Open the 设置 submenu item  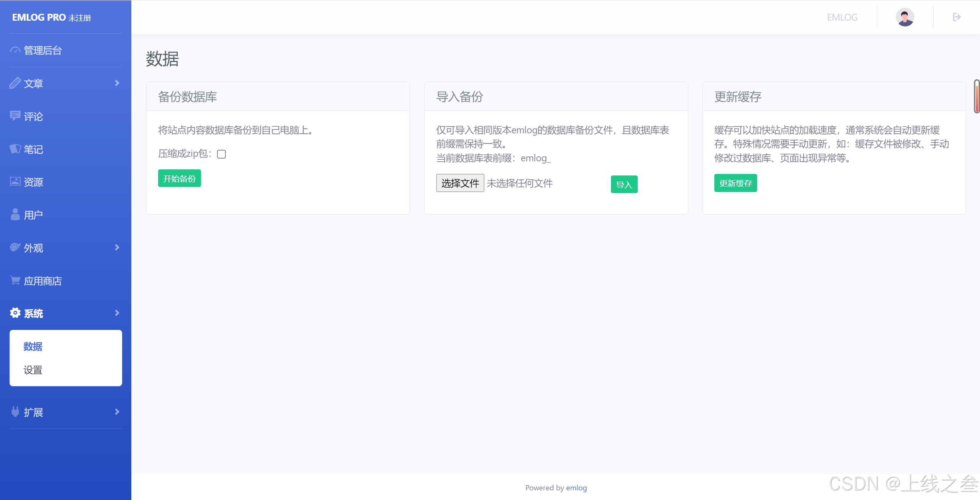[33, 370]
